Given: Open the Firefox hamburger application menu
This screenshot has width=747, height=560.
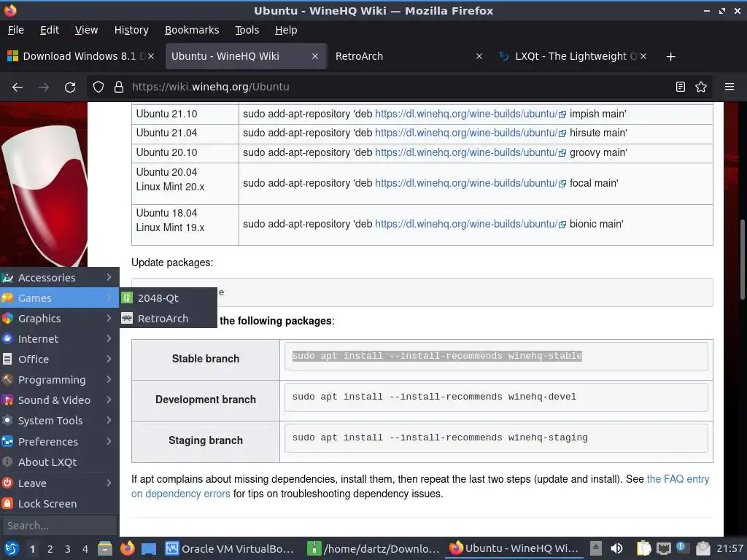Looking at the screenshot, I should pyautogui.click(x=729, y=87).
